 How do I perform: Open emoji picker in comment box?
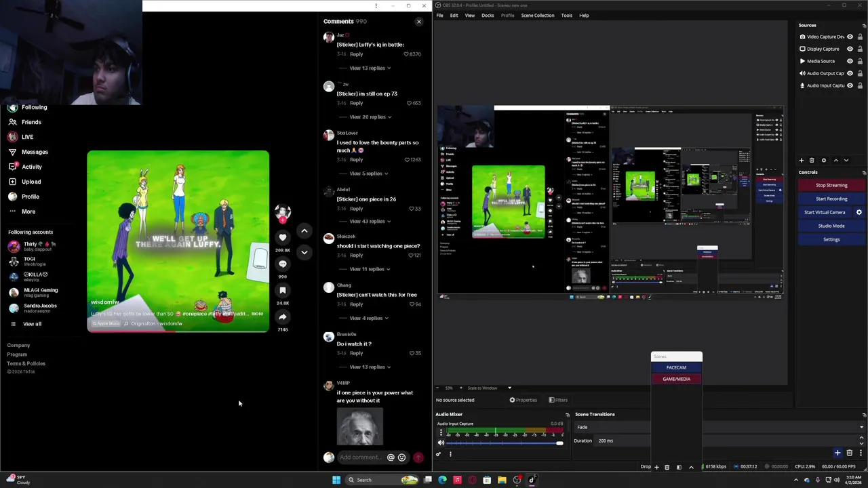pyautogui.click(x=401, y=457)
